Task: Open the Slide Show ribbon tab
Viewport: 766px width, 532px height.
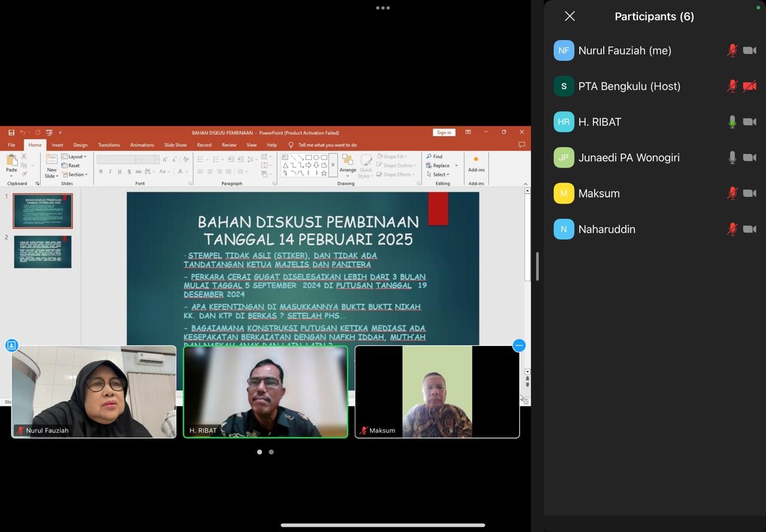Action: [x=175, y=145]
